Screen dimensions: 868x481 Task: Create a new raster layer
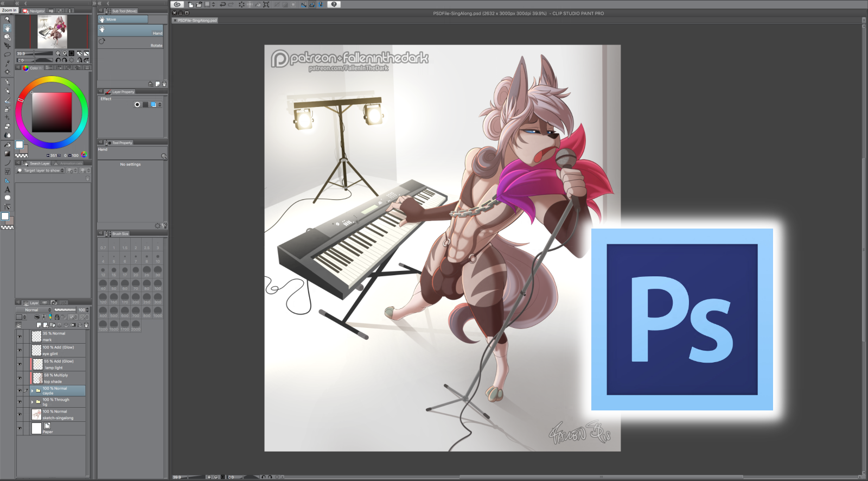coord(39,325)
